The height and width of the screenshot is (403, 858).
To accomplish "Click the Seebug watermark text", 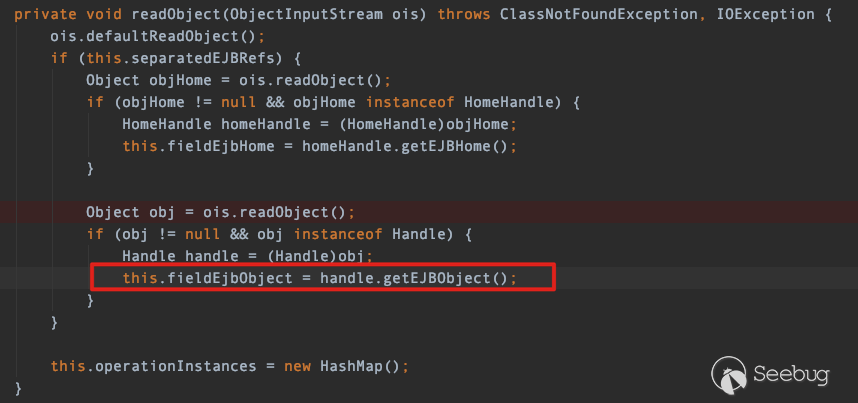I will pos(796,374).
